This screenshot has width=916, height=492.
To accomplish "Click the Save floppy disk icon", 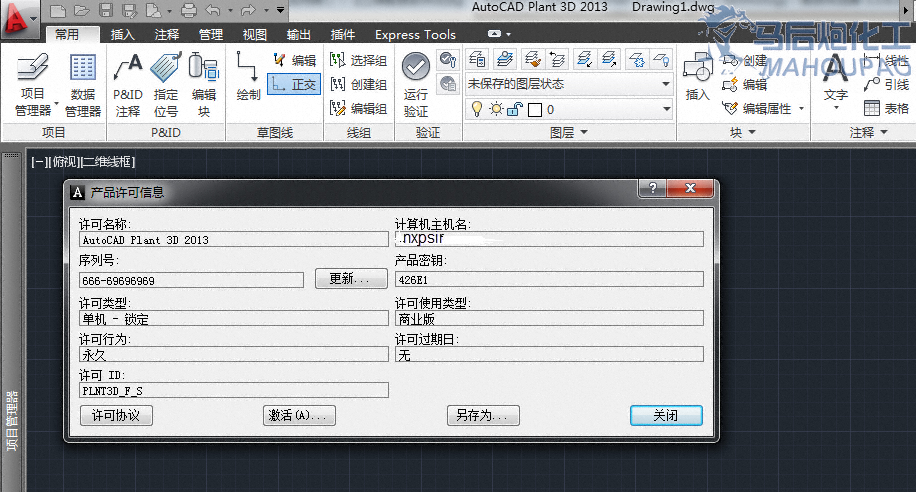I will [106, 10].
